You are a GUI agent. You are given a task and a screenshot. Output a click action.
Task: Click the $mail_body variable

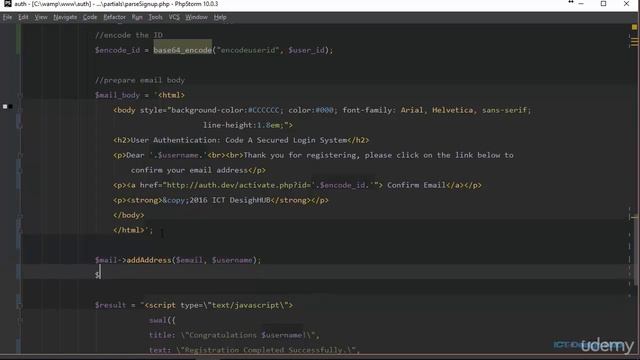point(118,95)
